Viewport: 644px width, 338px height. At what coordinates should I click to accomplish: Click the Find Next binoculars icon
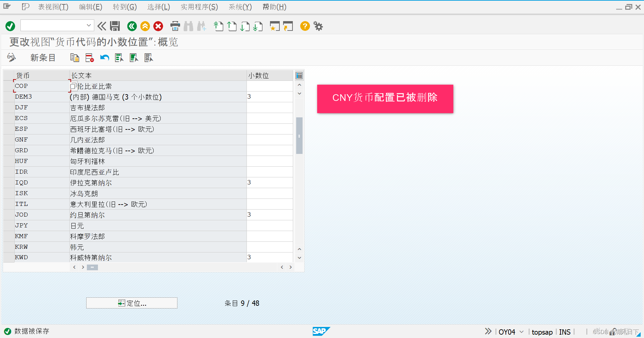click(202, 26)
